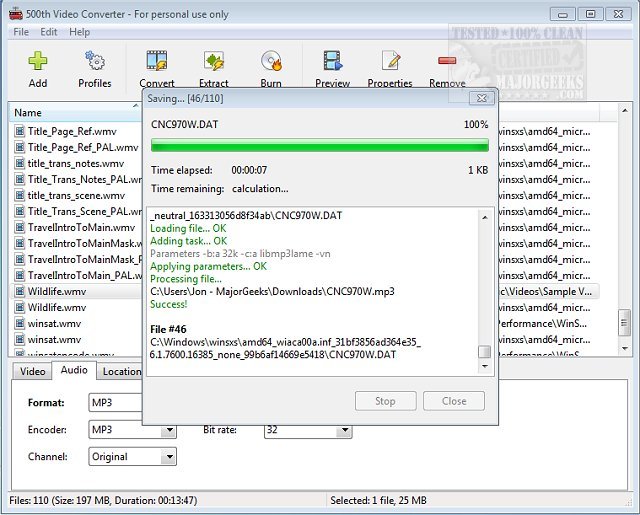This screenshot has width=640, height=515.
Task: Open the Preview toolbar icon
Action: [x=332, y=60]
